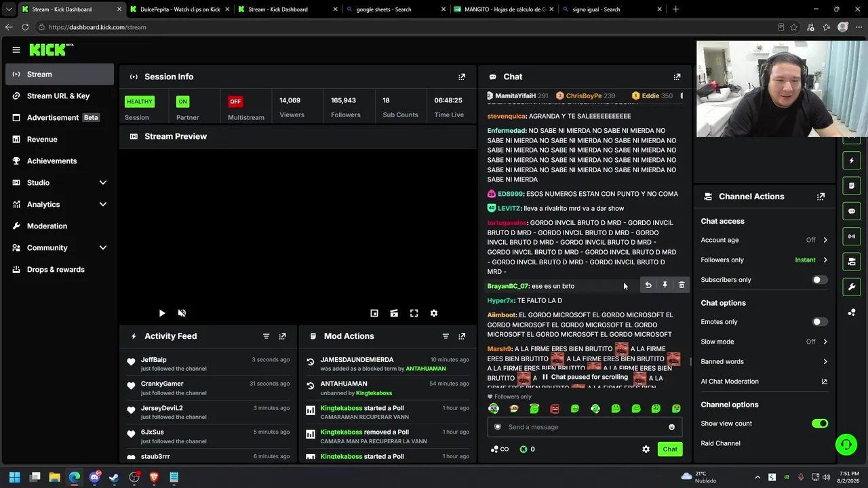Expand the Analytics submenu
The width and height of the screenshot is (868, 488).
tap(103, 205)
